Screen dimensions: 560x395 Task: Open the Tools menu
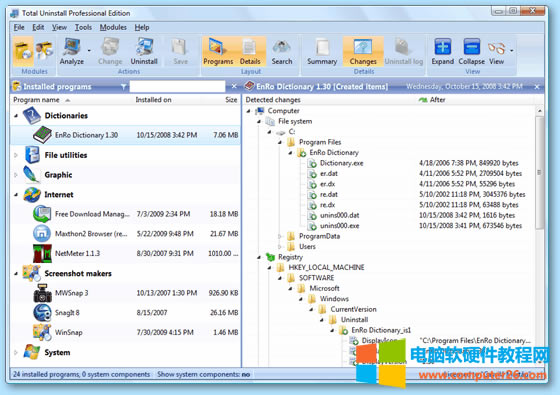(x=83, y=28)
